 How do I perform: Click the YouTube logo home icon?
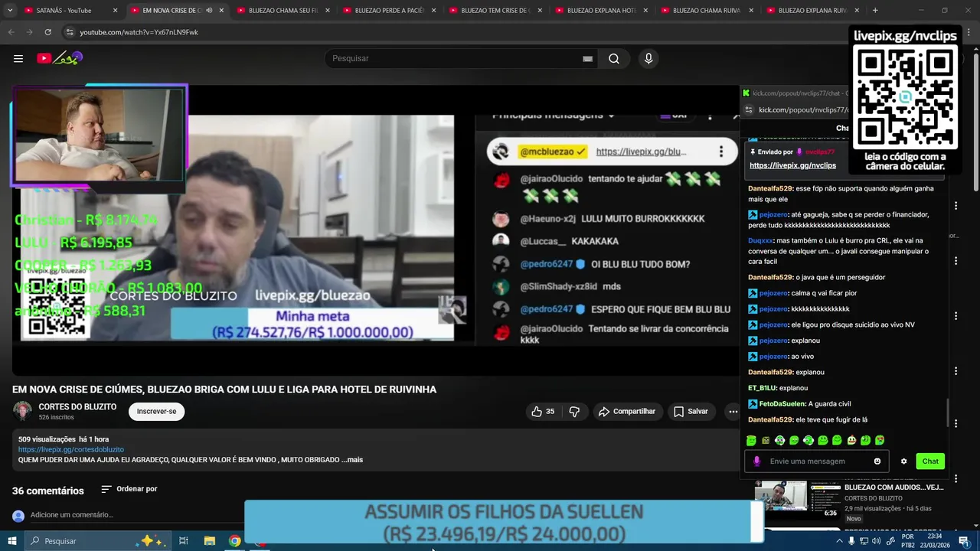pos(60,58)
